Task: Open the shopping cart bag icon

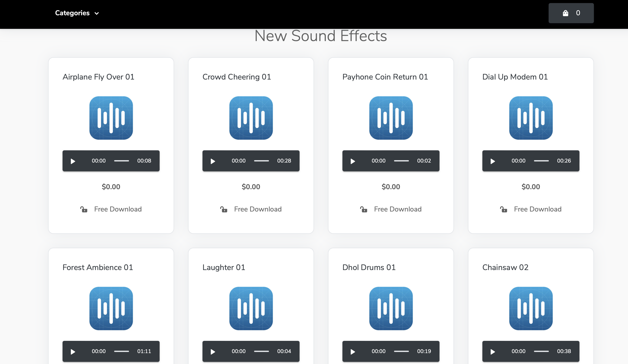Action: 566,13
